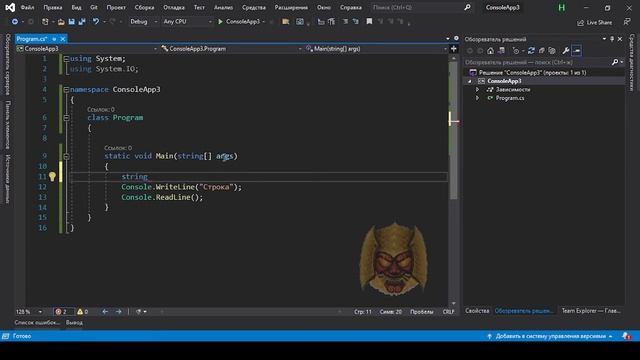
Task: Collapse the namespace ConsoleApp3 code block
Action: tap(66, 89)
